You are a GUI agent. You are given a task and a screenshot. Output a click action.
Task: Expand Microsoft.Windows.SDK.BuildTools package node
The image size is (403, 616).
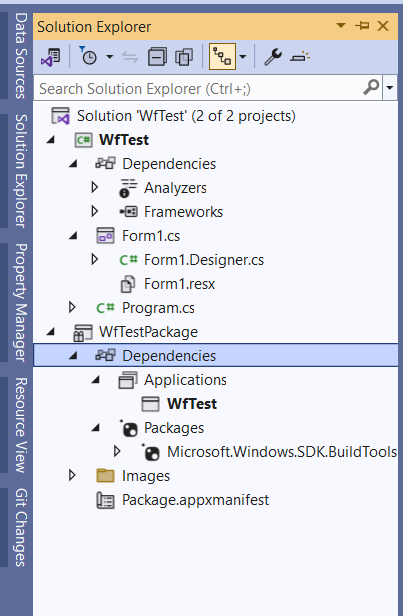117,451
